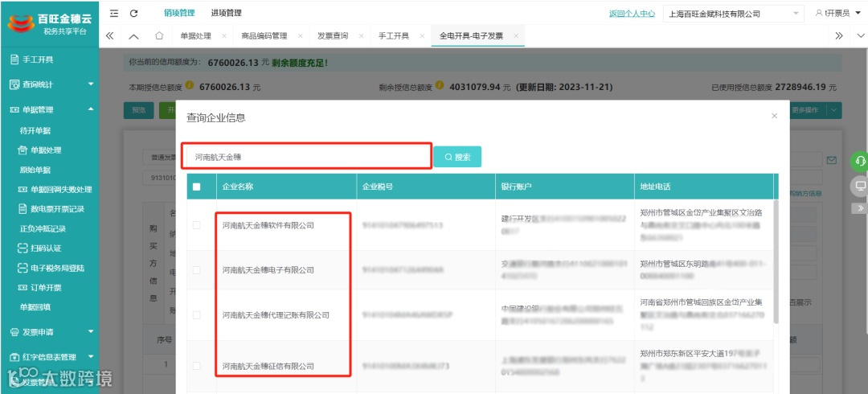Click the 搜索 button in dialog

coord(457,157)
